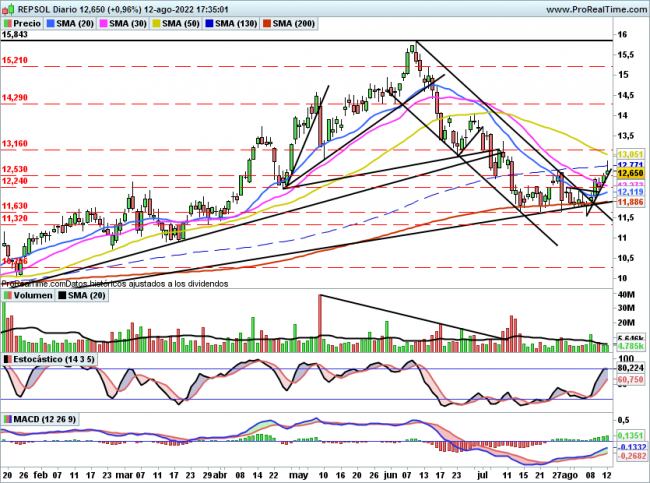Click the REPSOL chart icon in the title
Viewport: 650px width, 483px height.
[x=7, y=6]
